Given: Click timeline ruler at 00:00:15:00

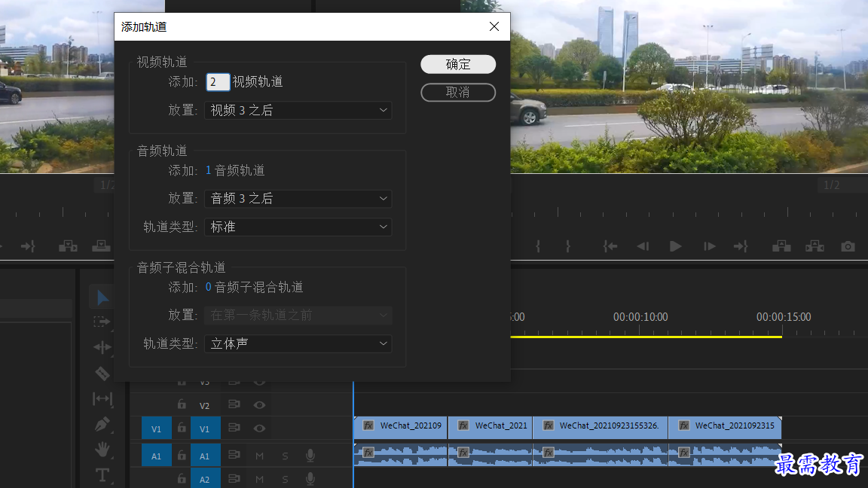Looking at the screenshot, I should [784, 317].
